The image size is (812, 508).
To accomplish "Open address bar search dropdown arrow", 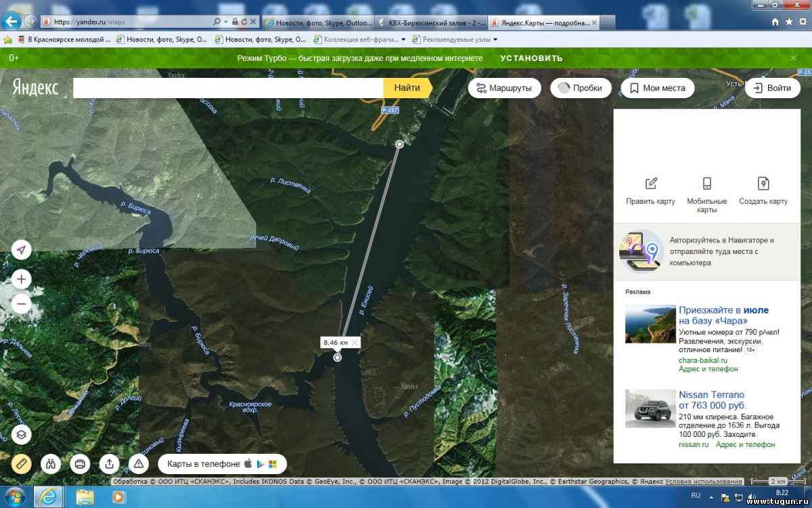I will 225,22.
